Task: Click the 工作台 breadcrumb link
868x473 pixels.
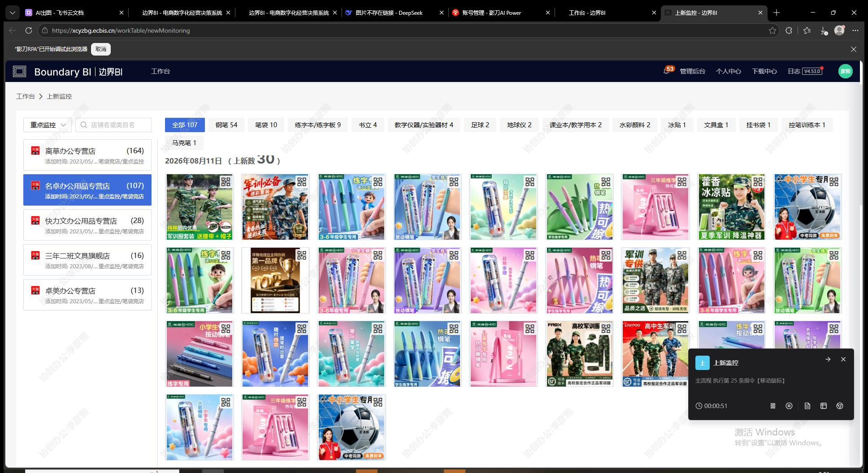Action: (26, 96)
